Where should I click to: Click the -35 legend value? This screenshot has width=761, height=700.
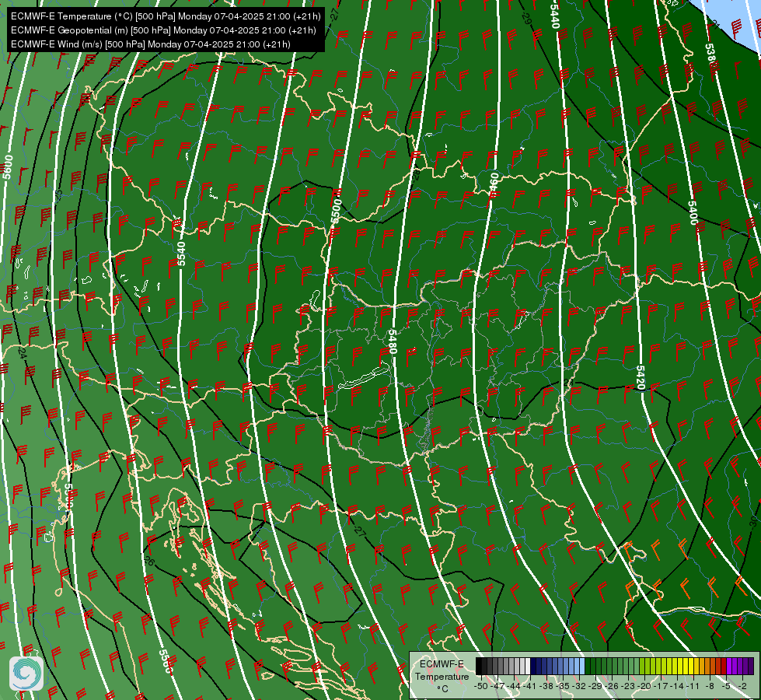563,686
